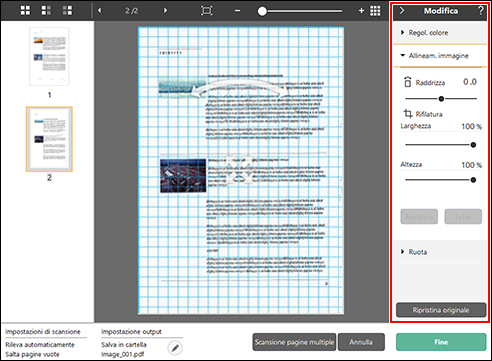Click the Larghezza width slider

(441, 145)
